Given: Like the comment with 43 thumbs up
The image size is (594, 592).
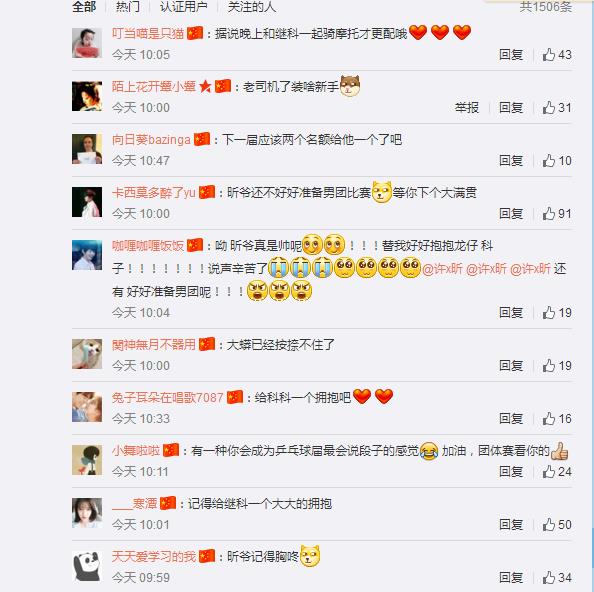Looking at the screenshot, I should 557,55.
